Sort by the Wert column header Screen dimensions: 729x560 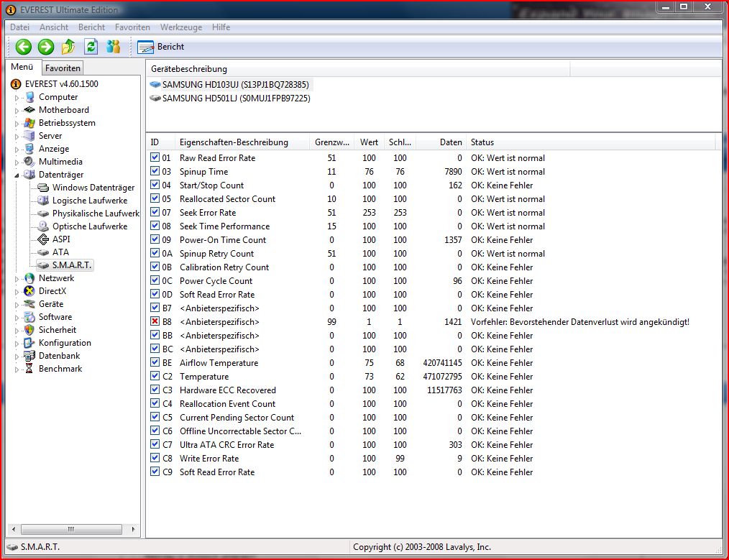pos(369,142)
